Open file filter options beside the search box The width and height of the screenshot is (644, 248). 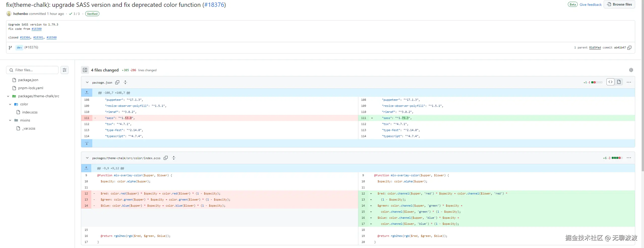click(x=65, y=70)
